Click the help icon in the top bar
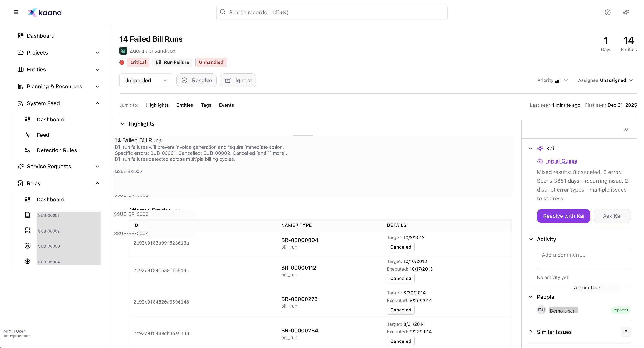The width and height of the screenshot is (644, 348). coord(608,12)
